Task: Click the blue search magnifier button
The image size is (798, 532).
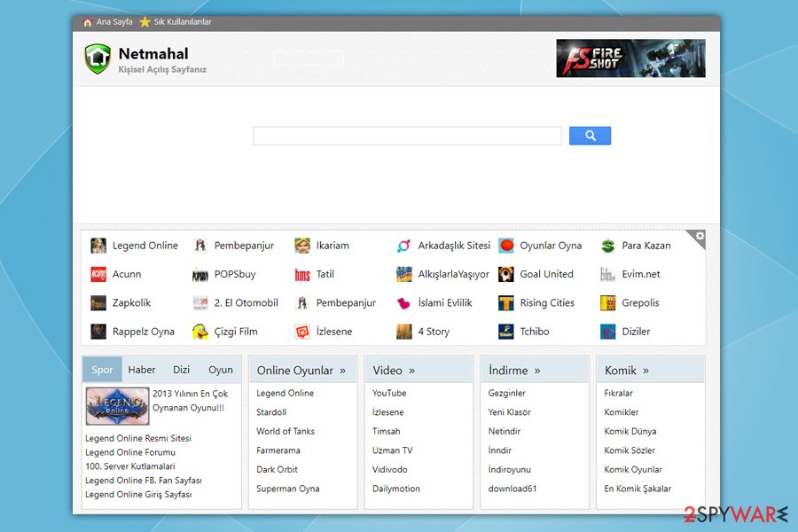Action: (x=590, y=136)
